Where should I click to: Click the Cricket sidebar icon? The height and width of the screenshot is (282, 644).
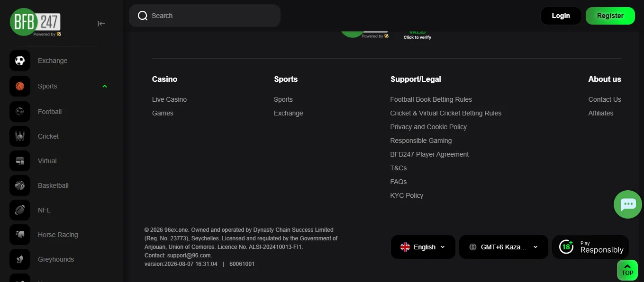(20, 136)
